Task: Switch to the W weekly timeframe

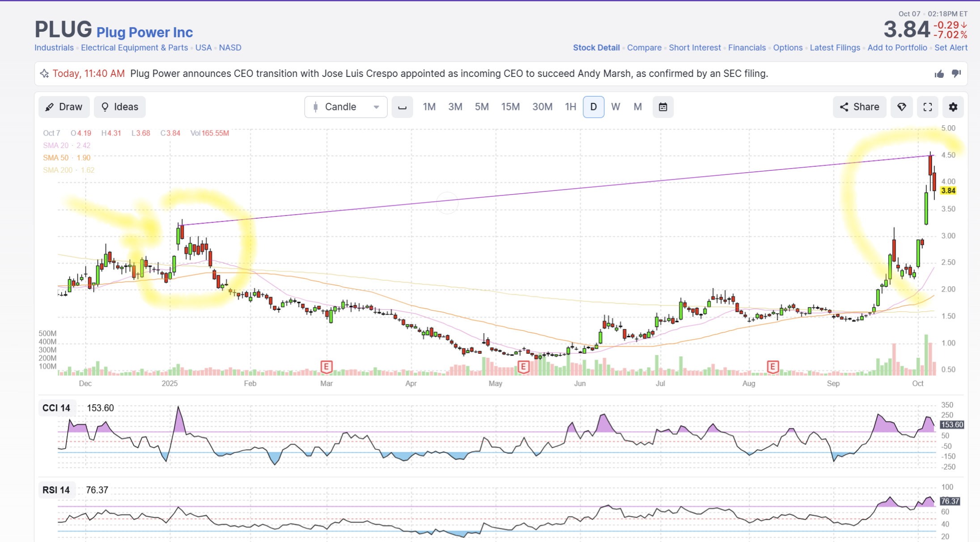Action: (615, 107)
